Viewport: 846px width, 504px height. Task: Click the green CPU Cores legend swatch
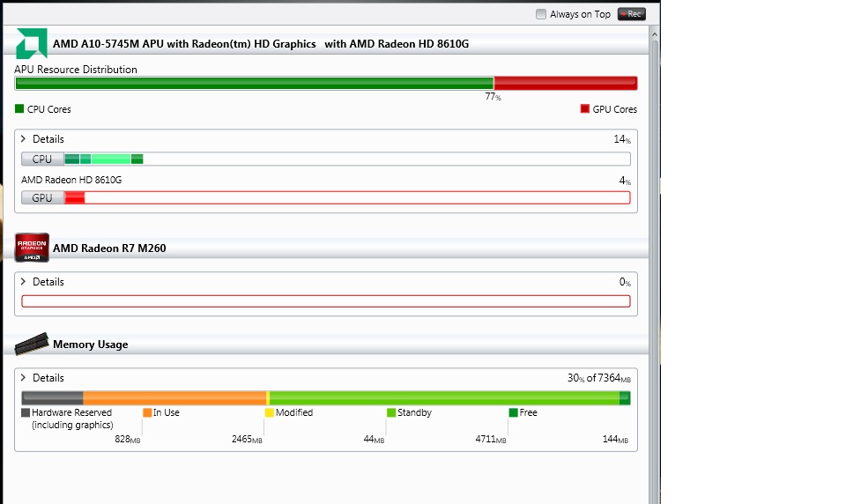tap(19, 108)
